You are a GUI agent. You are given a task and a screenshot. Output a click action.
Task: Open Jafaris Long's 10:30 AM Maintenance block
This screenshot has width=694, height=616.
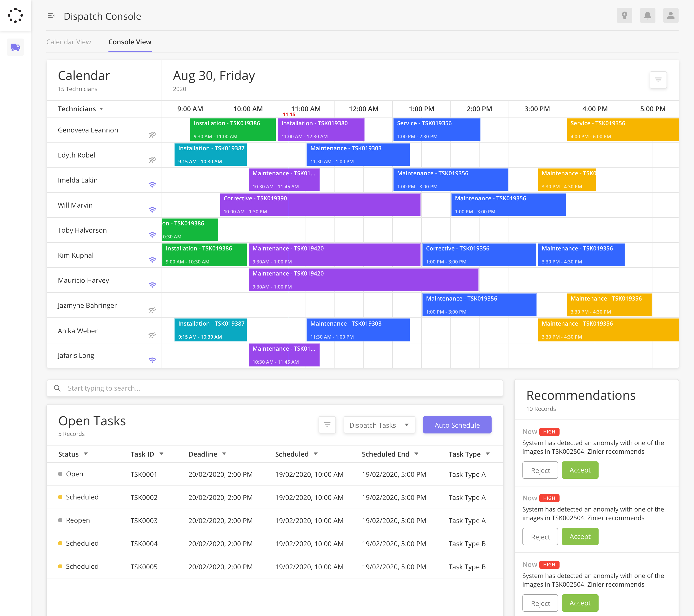[x=284, y=355]
